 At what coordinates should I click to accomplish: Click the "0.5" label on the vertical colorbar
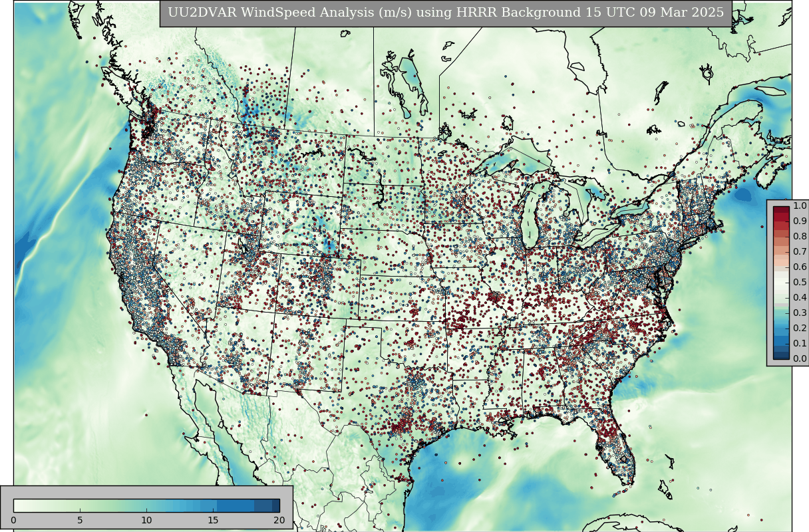click(800, 283)
